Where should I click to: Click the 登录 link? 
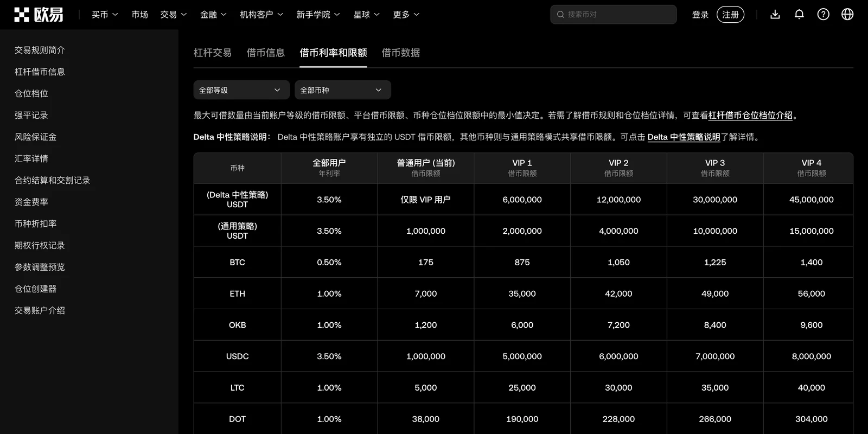(700, 15)
